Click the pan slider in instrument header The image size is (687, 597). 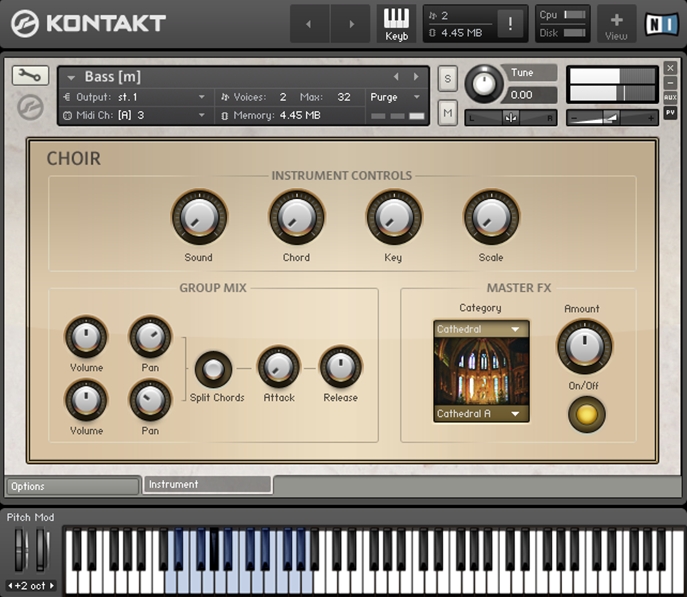[510, 118]
